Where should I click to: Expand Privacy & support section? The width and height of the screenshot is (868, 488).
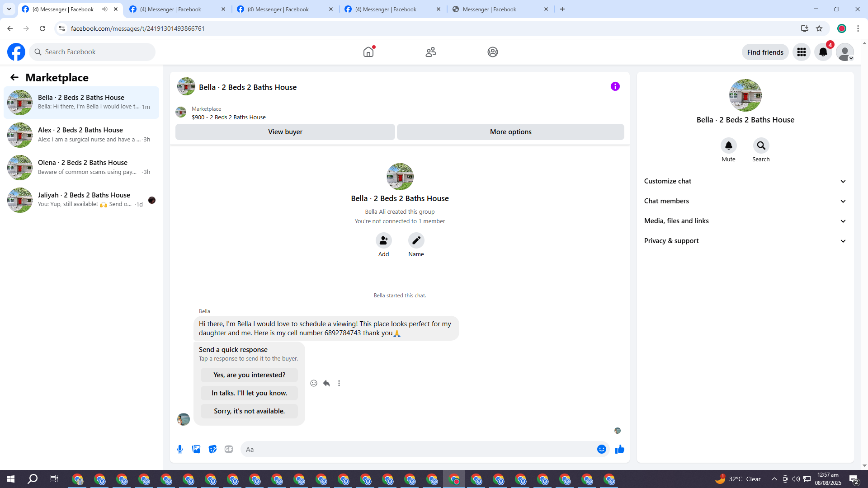(745, 241)
